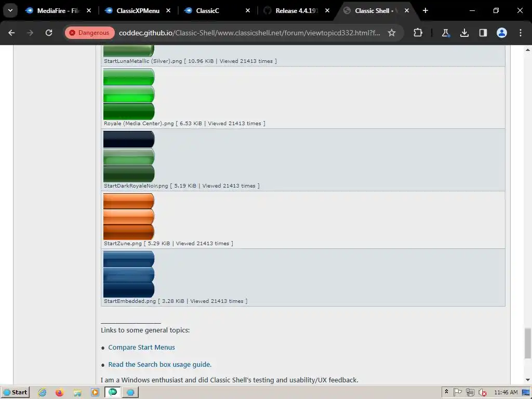Open the Chrome Labs flask icon

point(445,33)
